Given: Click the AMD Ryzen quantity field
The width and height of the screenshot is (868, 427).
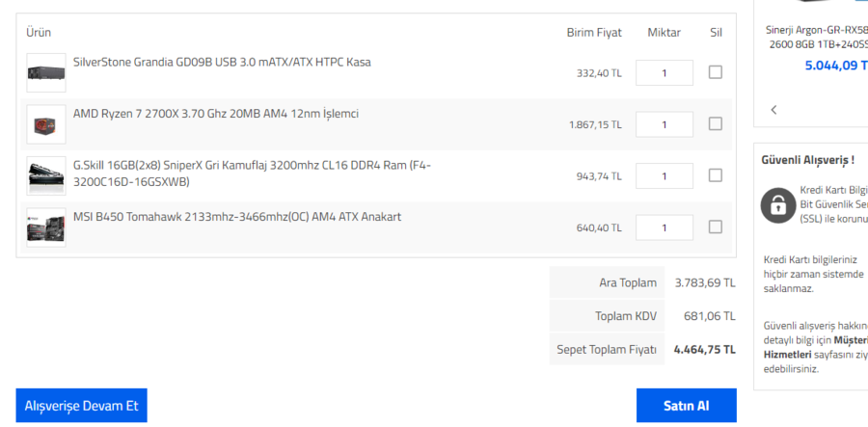Looking at the screenshot, I should (x=664, y=124).
